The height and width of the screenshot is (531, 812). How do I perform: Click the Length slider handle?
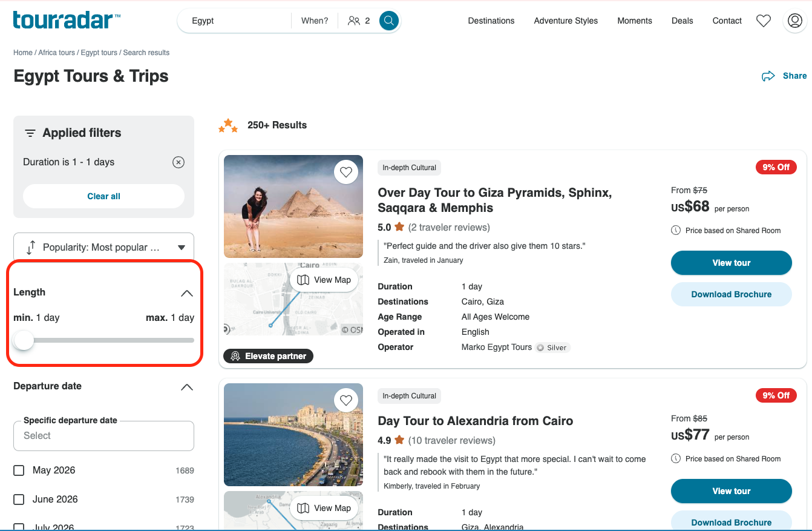(x=24, y=340)
